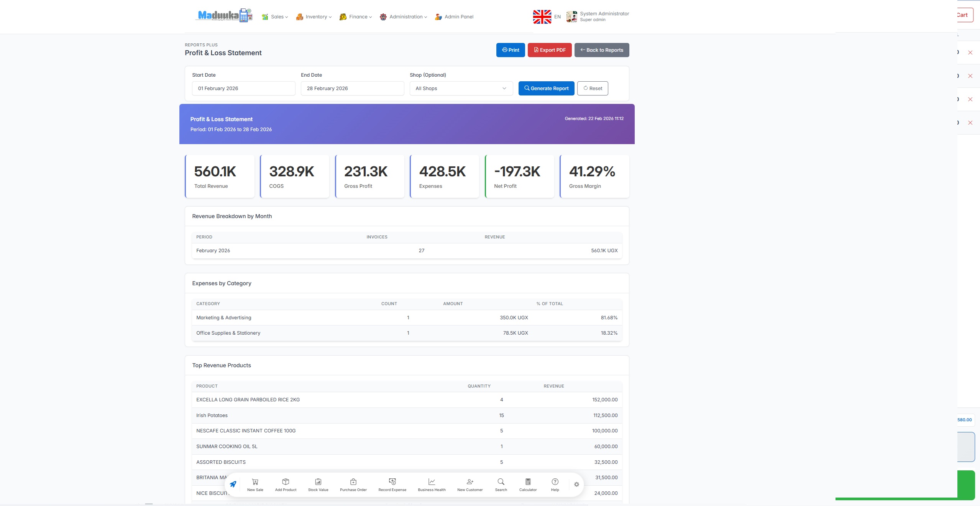Click the Add Product box icon
This screenshot has height=506, width=980.
(286, 482)
